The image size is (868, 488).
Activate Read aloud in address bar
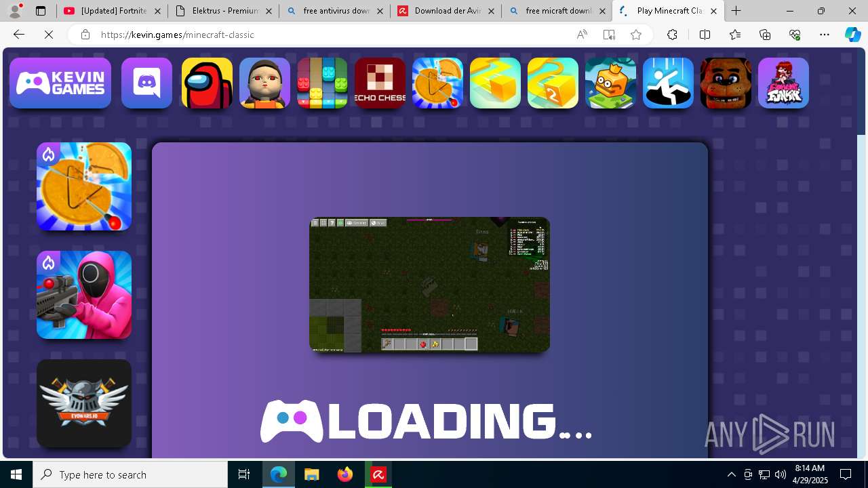[582, 35]
